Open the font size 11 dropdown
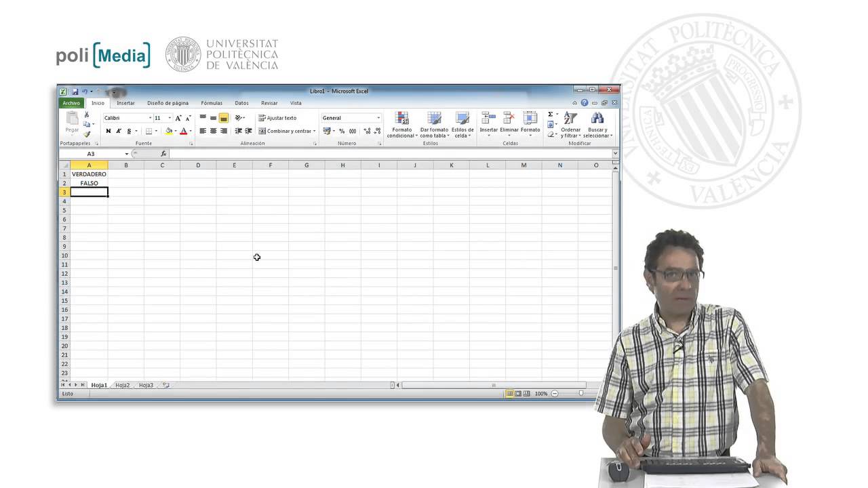868x488 pixels. pos(170,118)
